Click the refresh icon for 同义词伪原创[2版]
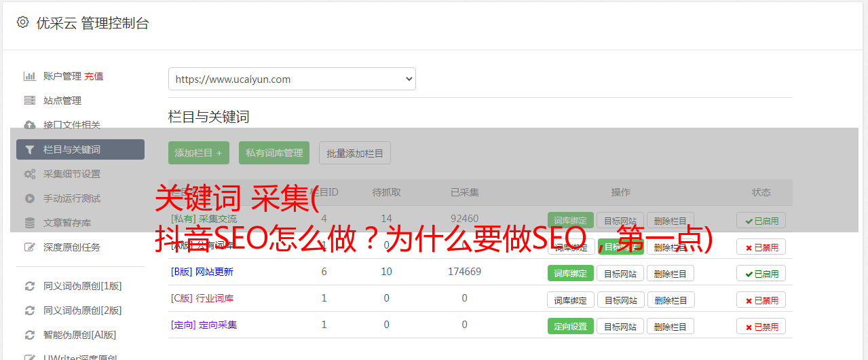This screenshot has height=360, width=868. coord(30,310)
